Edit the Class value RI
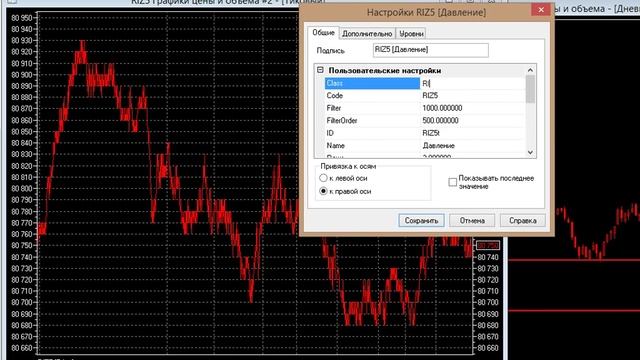This screenshot has height=360, width=640. pos(472,83)
